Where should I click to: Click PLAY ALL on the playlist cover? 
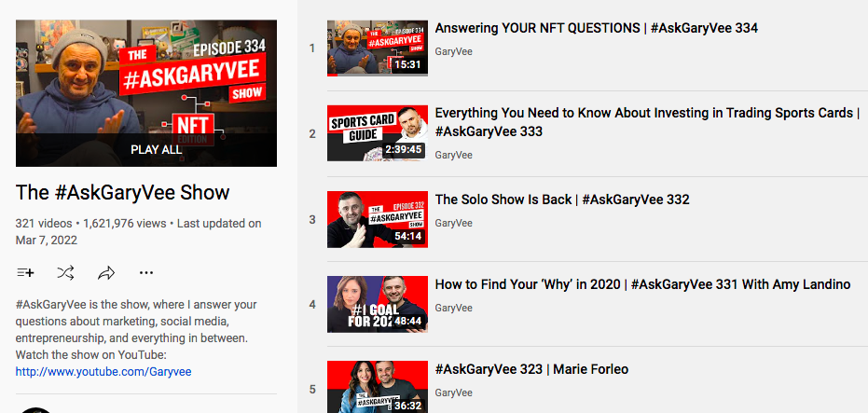tap(156, 149)
